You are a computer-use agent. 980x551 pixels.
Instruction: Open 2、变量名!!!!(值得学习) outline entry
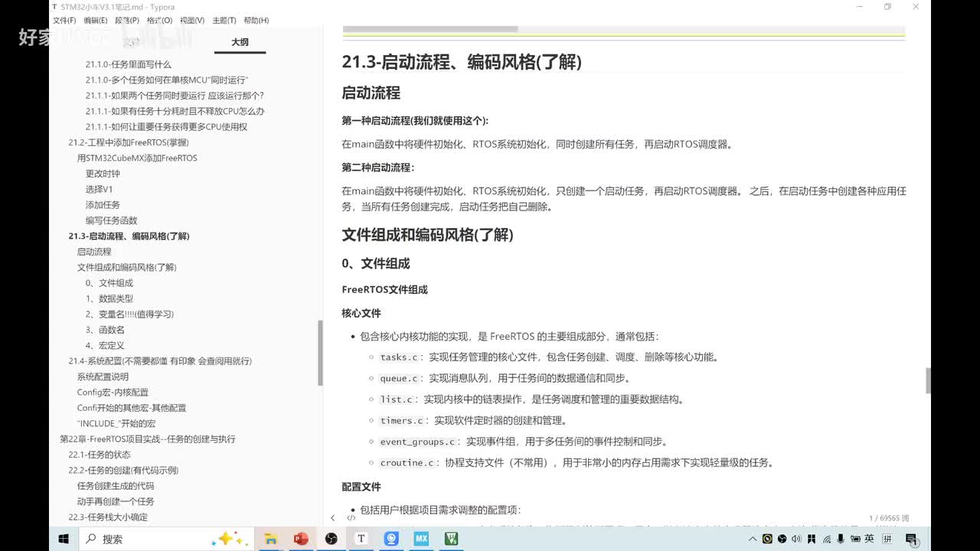coord(129,314)
